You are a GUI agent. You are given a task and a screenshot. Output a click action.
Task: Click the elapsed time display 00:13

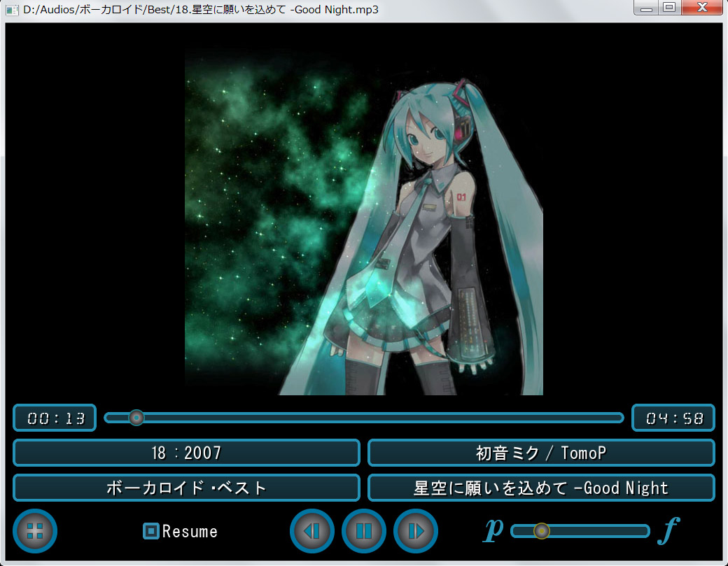tap(55, 418)
